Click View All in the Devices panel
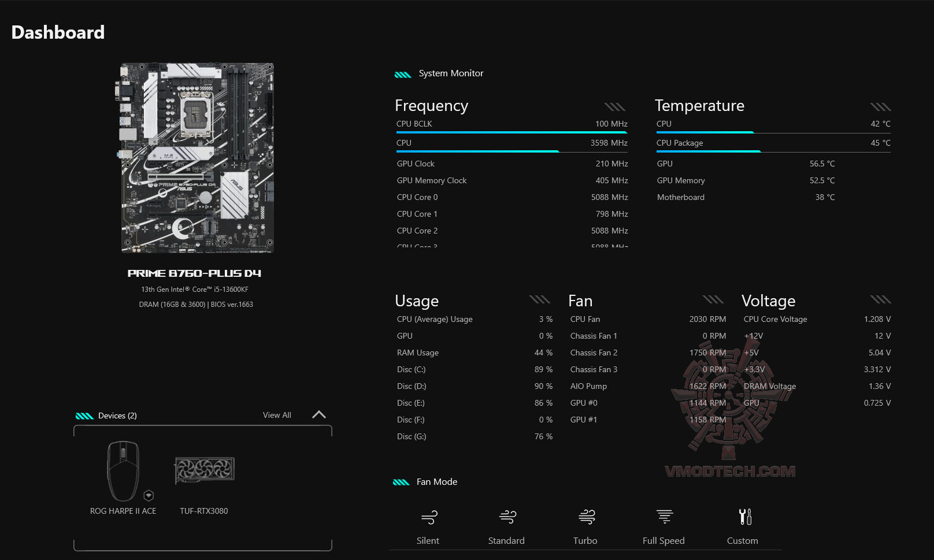 [277, 415]
